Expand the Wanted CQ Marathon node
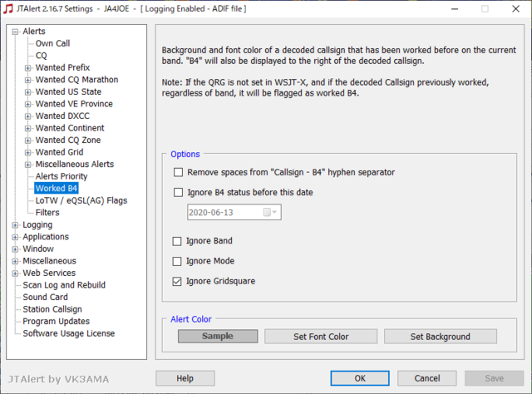 click(x=27, y=80)
